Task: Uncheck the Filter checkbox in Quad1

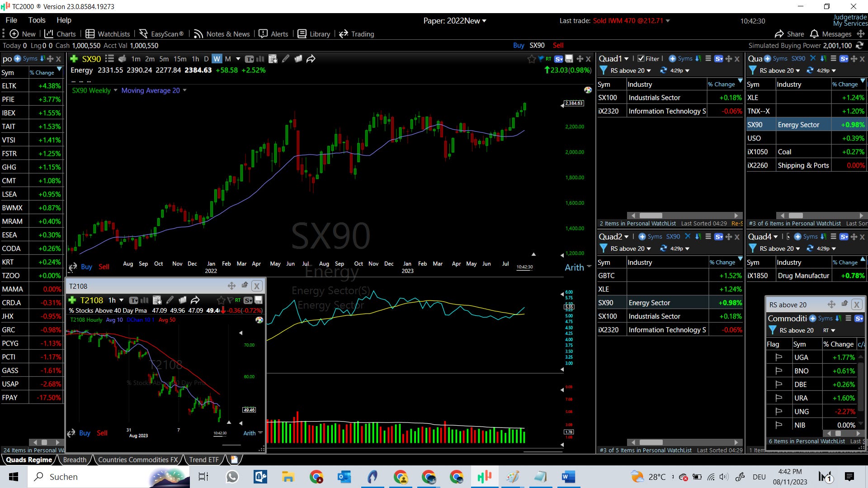Action: coord(641,59)
